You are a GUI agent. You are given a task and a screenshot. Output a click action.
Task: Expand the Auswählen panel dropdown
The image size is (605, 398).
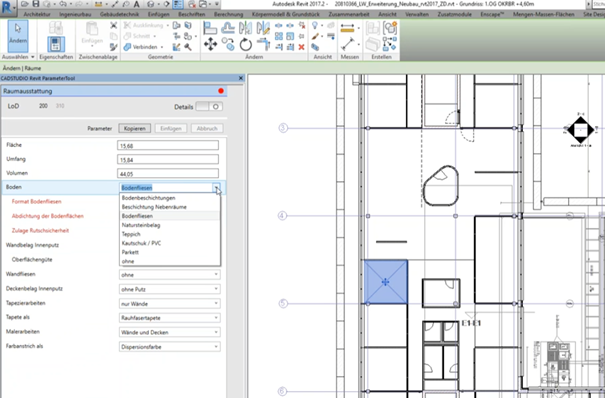pos(32,57)
